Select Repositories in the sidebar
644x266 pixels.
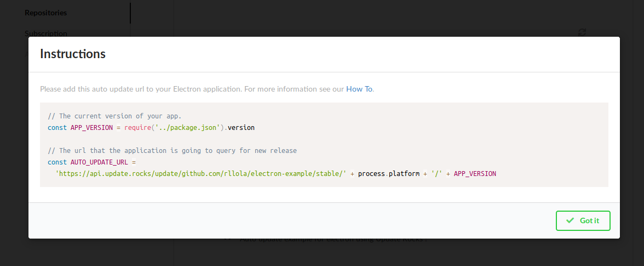click(46, 13)
